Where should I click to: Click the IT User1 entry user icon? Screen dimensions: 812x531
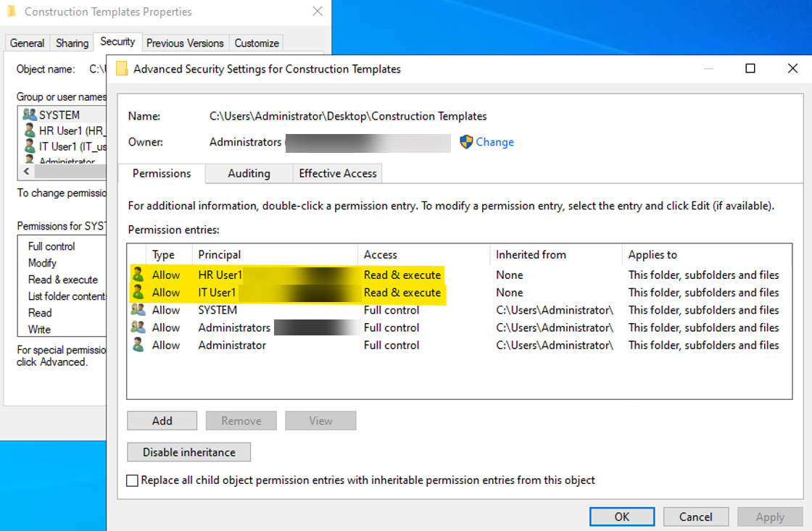pyautogui.click(x=138, y=293)
